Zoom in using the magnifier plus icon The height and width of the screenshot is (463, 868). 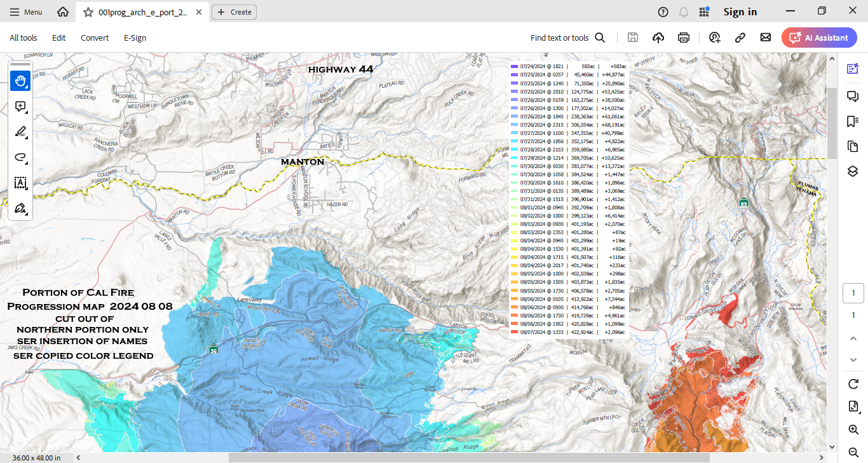[853, 430]
